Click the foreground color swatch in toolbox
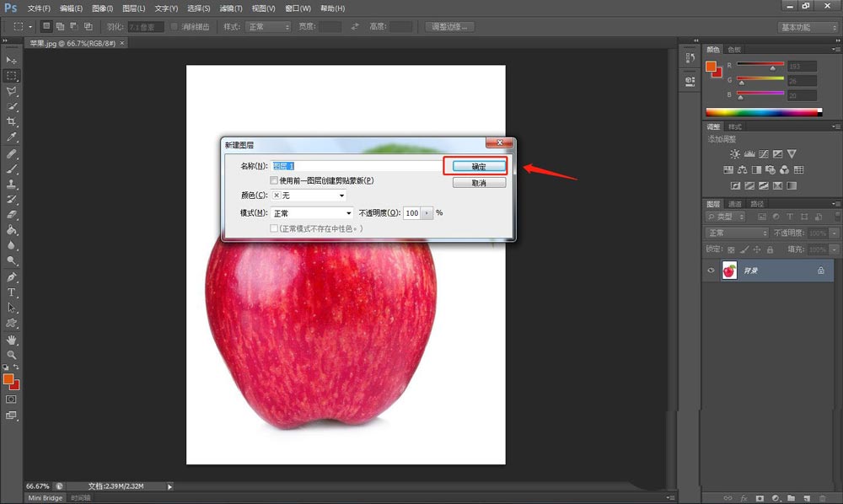 click(8, 379)
